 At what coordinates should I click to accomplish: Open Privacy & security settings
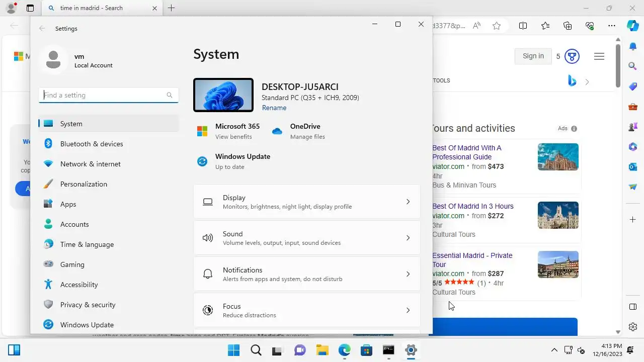coord(108,305)
